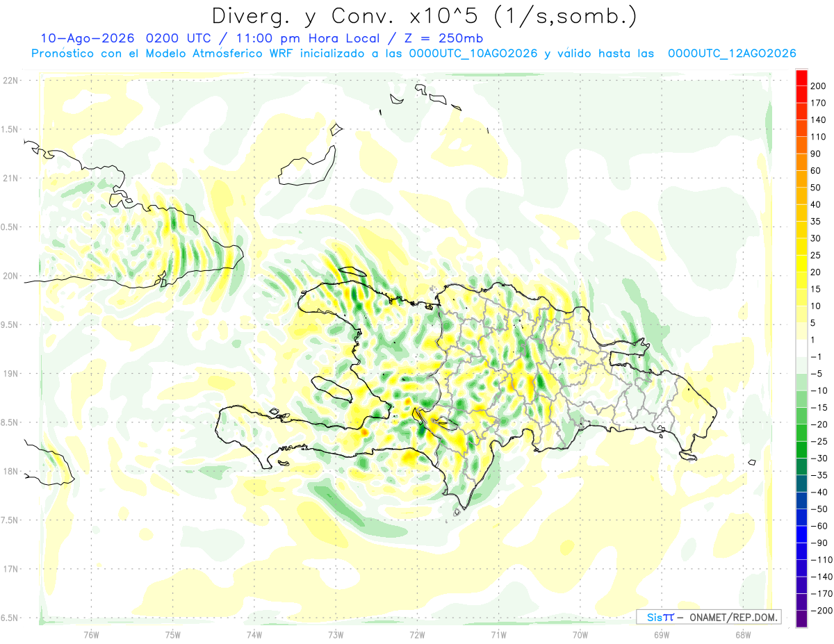Click the '73W' longitude label

[336, 634]
